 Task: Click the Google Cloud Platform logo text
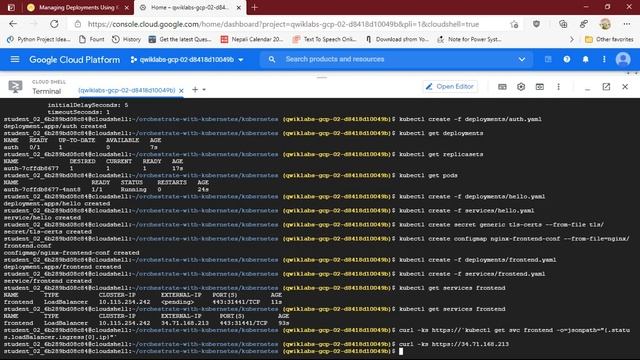pos(75,60)
